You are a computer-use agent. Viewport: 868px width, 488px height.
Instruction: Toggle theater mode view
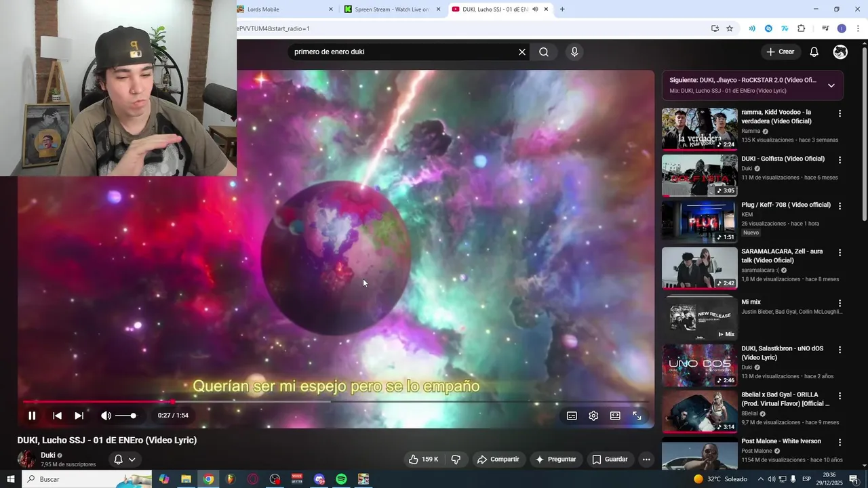coord(615,415)
